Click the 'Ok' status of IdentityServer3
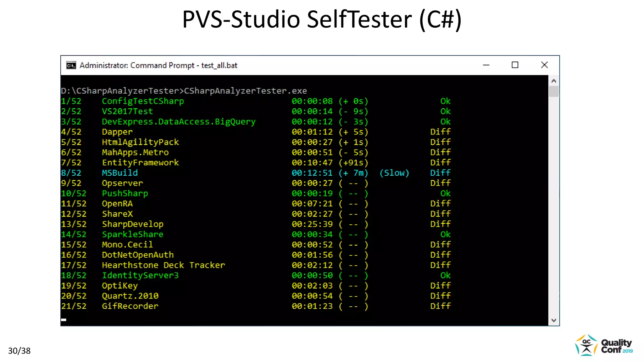The width and height of the screenshot is (644, 362). [x=445, y=275]
